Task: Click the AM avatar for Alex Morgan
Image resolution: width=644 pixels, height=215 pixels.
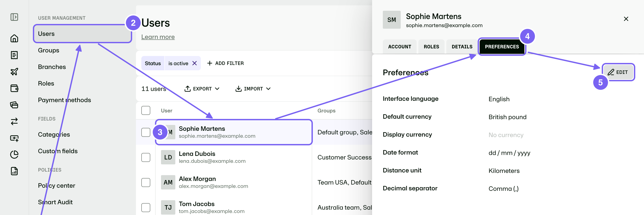Action: point(168,182)
